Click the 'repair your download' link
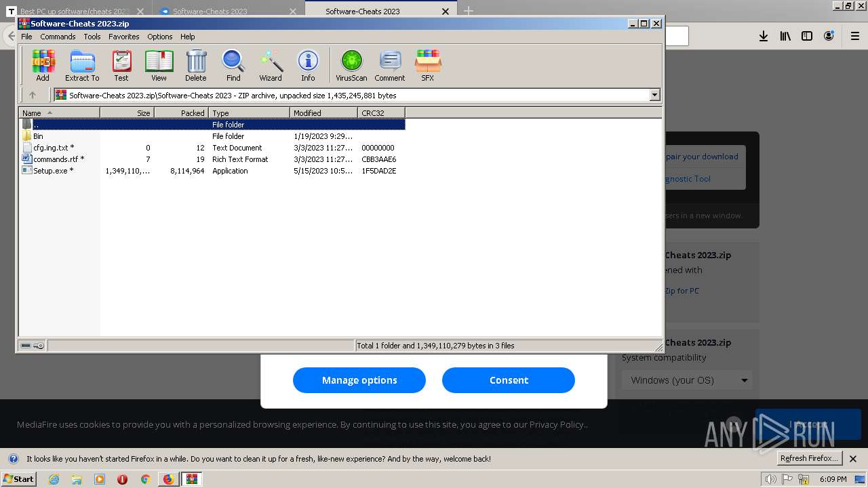This screenshot has width=868, height=488. [701, 157]
